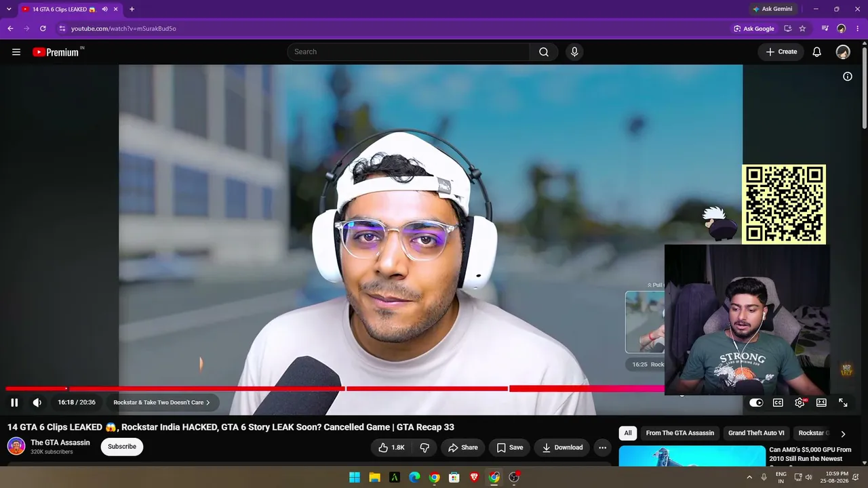Reload the page in Chrome
This screenshot has height=488, width=868.
pos(43,28)
